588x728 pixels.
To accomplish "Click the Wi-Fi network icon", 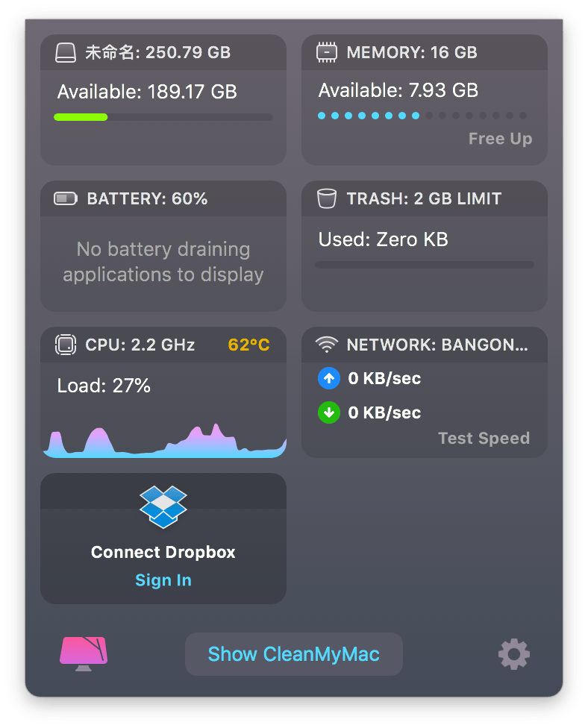I will (327, 345).
